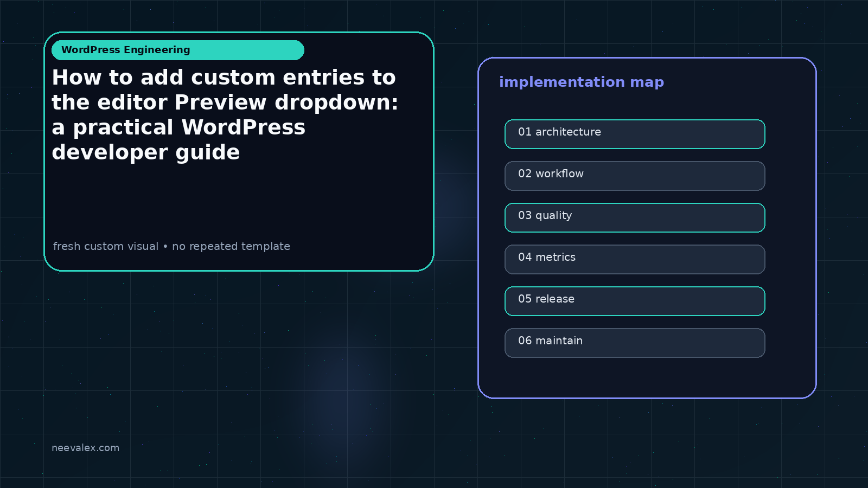This screenshot has height=488, width=868.
Task: Click the implementation map heading
Action: [582, 82]
